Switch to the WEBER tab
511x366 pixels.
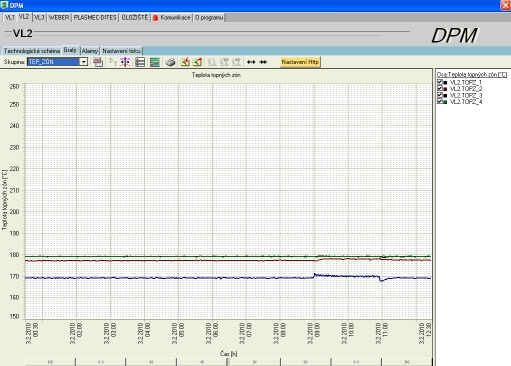coord(59,18)
